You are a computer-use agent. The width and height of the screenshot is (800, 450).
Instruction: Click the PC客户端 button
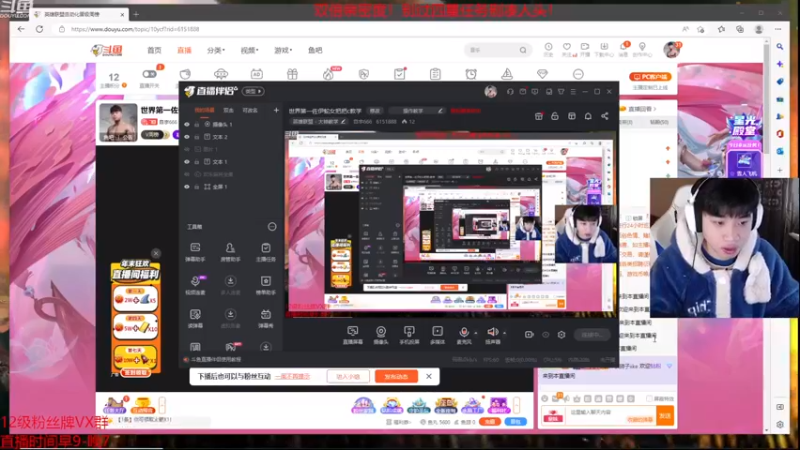tap(650, 77)
